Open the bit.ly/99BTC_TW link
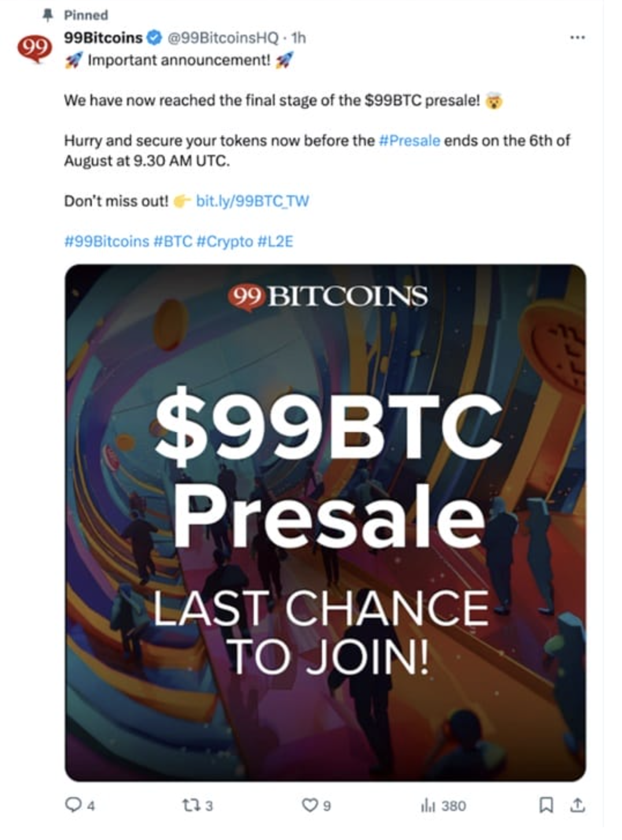 pyautogui.click(x=253, y=201)
